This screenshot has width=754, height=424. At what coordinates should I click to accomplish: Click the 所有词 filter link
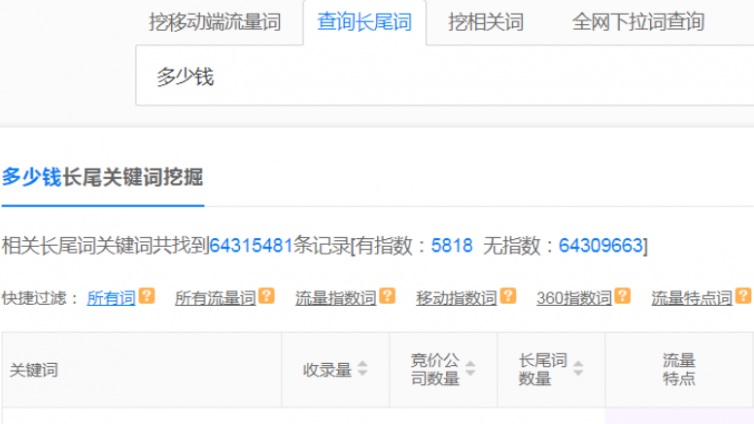(111, 298)
